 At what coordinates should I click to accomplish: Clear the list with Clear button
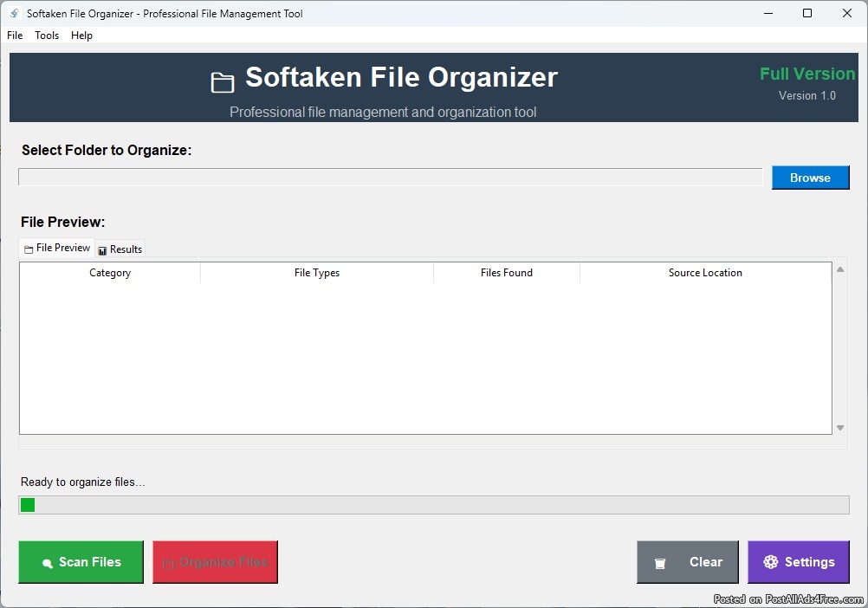(688, 562)
